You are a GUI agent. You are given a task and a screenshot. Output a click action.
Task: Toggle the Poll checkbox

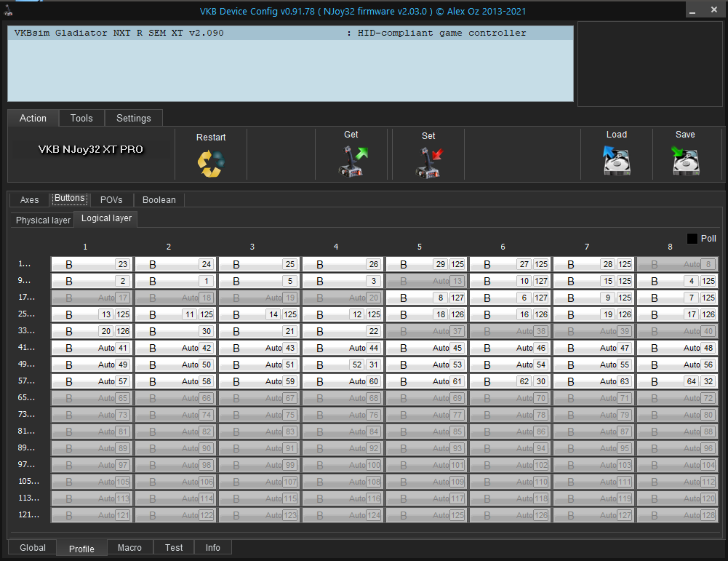click(692, 239)
